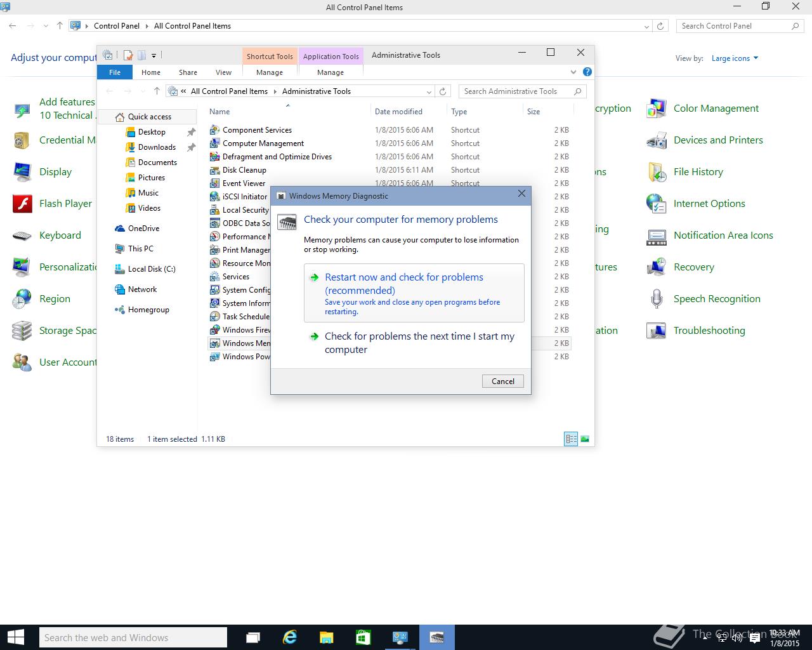This screenshot has height=650, width=812.
Task: Click Windows Start button
Action: (15, 637)
